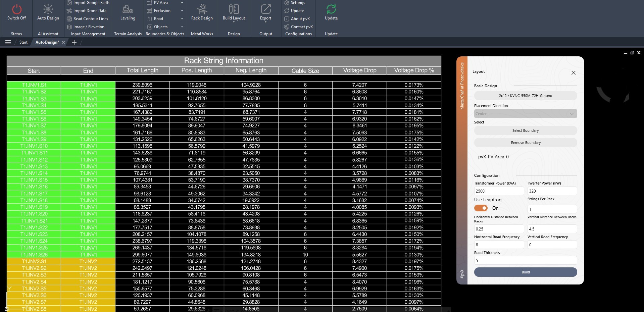Close the AutoDesign tab
644x312 pixels.
(63, 42)
